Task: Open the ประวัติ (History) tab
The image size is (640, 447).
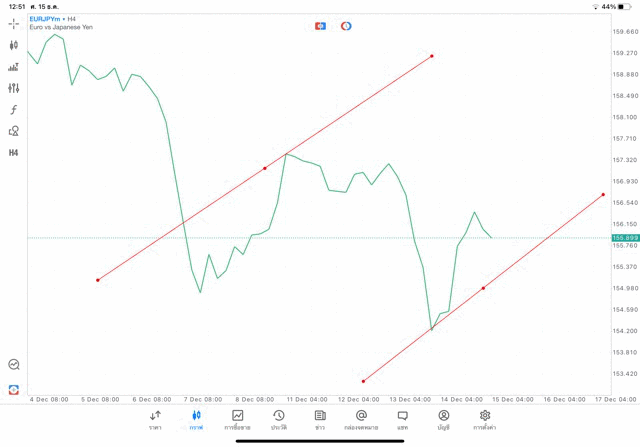Action: (279, 419)
